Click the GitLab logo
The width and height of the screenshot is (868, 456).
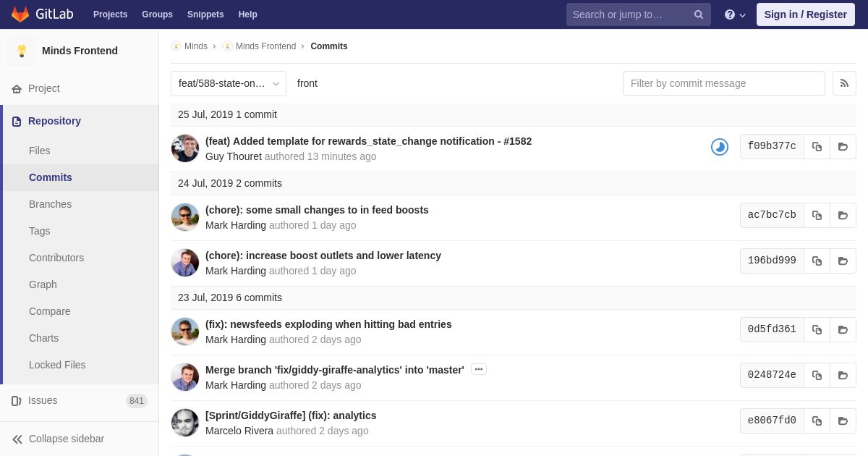(42, 14)
